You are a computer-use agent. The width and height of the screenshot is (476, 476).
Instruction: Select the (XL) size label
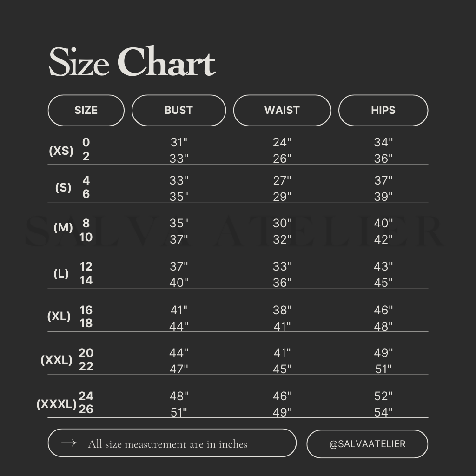(x=59, y=317)
